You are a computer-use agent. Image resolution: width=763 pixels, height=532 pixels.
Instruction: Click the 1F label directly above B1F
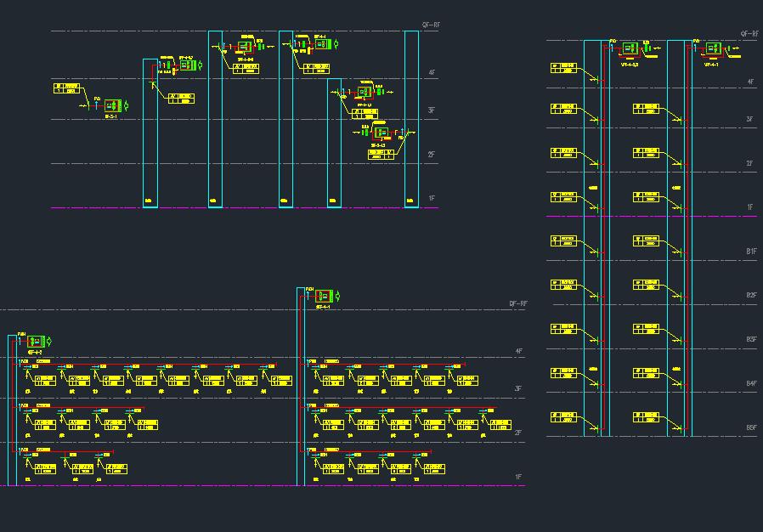click(x=751, y=207)
